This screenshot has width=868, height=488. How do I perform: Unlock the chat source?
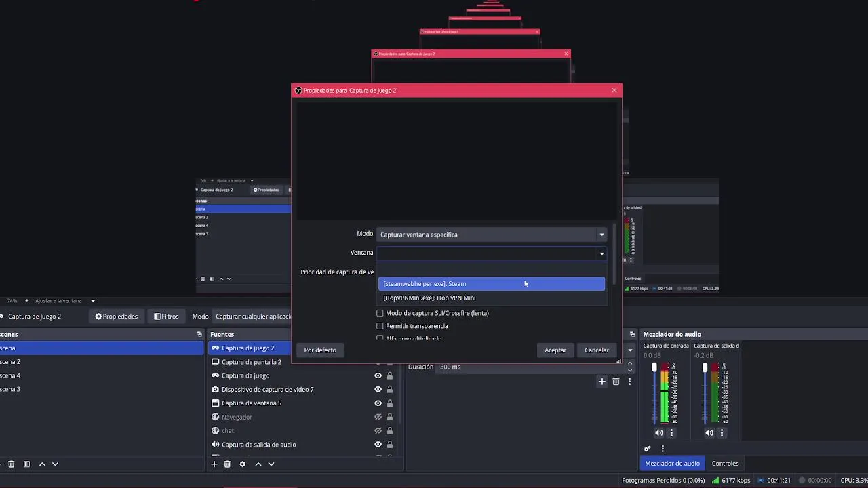click(390, 431)
